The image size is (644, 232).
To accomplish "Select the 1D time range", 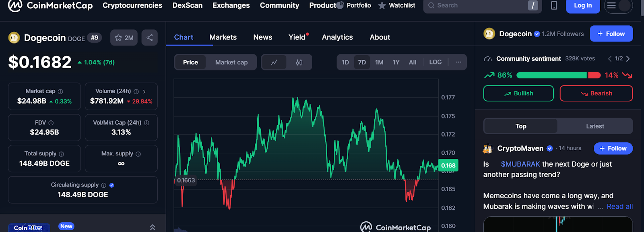I will [x=345, y=62].
